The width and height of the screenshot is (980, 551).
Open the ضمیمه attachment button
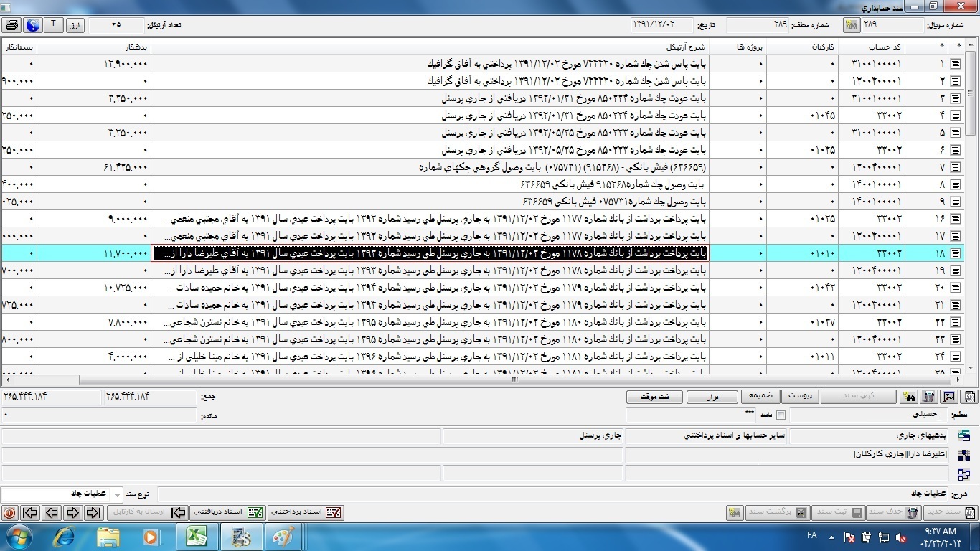[x=760, y=396]
